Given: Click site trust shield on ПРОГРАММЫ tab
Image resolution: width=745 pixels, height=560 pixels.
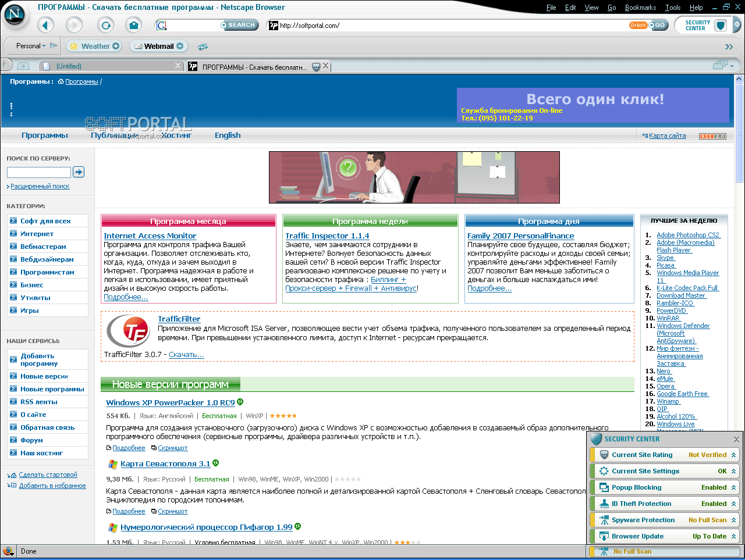Looking at the screenshot, I should tap(316, 67).
